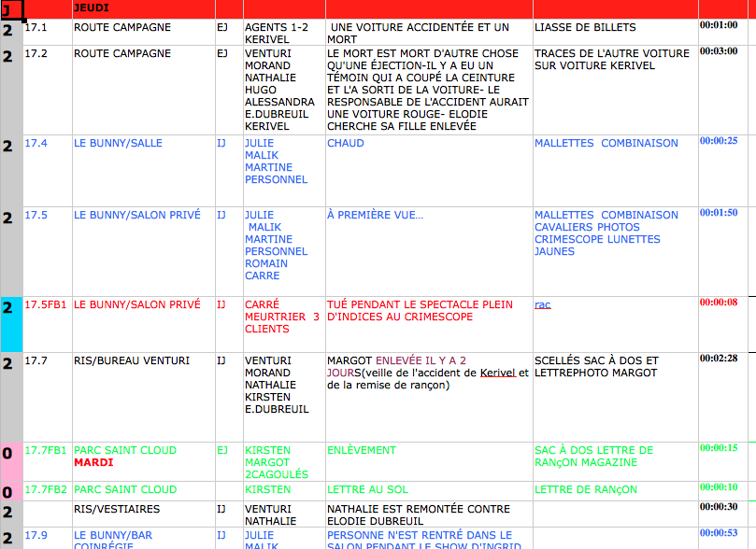The height and width of the screenshot is (549, 756).
Task: Select green KIRSTEN MARGOT 2CAGOULÉS cell
Action: (284, 461)
